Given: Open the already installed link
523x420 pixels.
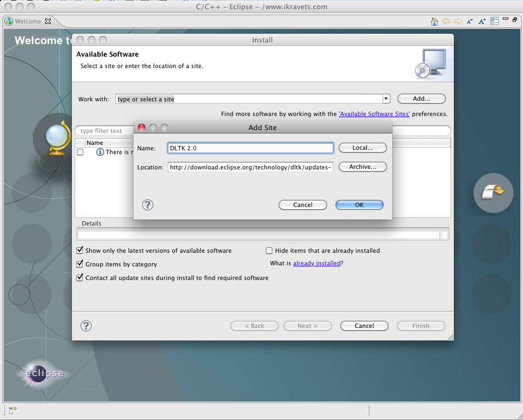Looking at the screenshot, I should click(x=317, y=263).
